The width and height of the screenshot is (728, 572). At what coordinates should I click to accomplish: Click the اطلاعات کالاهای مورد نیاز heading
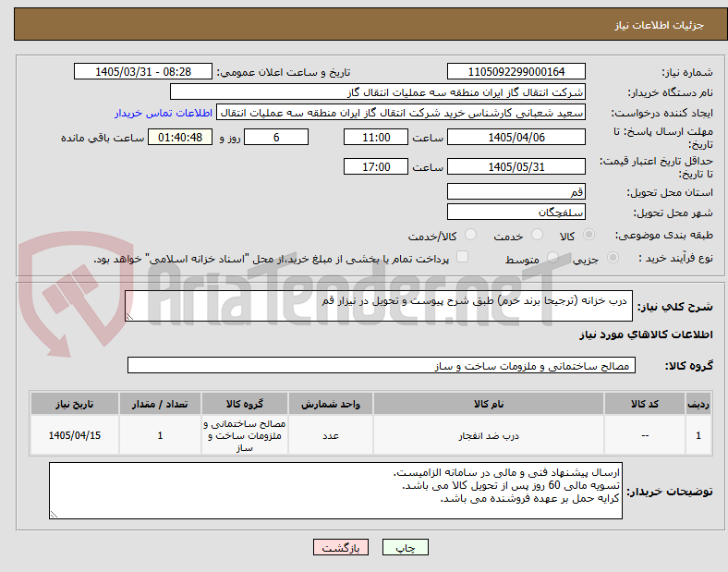646,335
